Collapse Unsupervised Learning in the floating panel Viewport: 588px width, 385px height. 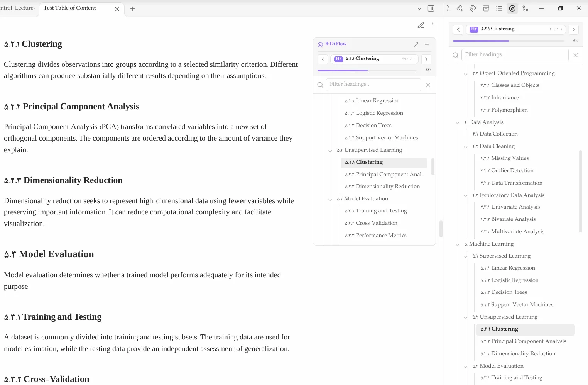point(330,151)
